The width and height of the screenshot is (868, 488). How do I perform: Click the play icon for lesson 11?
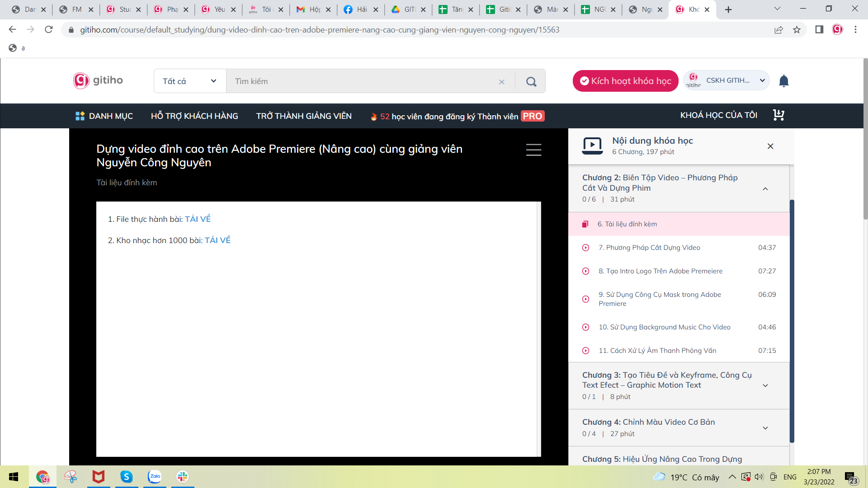(x=585, y=351)
